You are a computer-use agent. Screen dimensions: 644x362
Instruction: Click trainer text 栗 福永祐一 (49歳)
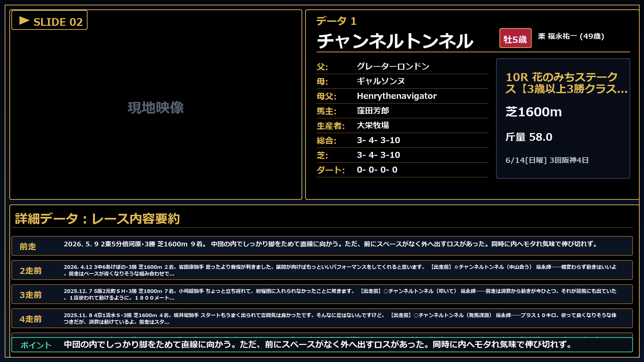(571, 36)
